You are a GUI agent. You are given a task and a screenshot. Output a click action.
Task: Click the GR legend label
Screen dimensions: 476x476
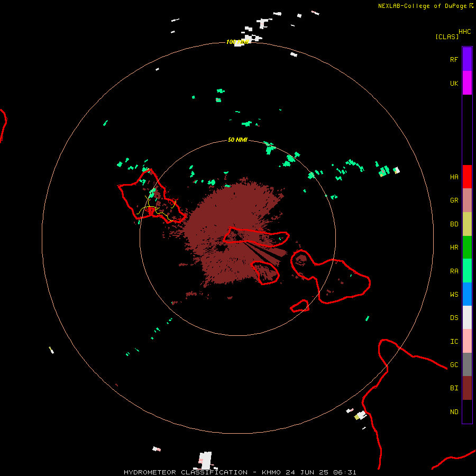click(454, 200)
